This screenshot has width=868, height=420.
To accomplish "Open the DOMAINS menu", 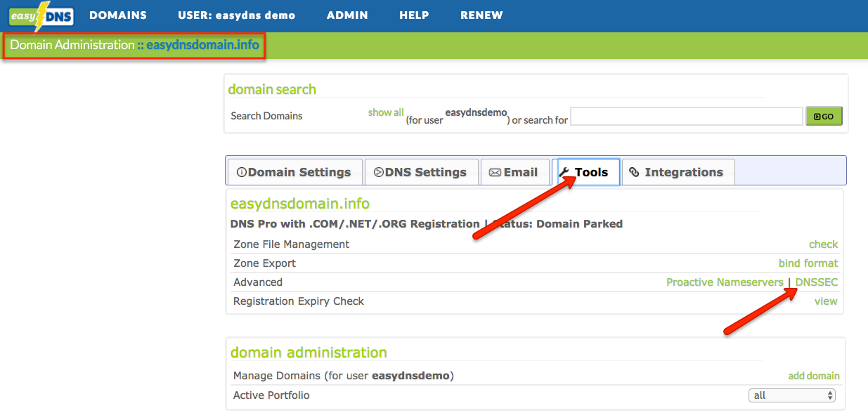I will point(118,15).
